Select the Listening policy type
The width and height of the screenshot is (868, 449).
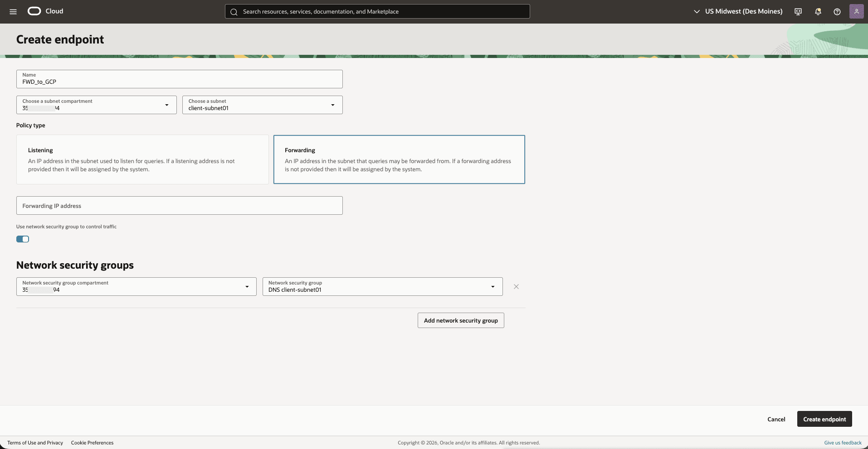pyautogui.click(x=142, y=159)
